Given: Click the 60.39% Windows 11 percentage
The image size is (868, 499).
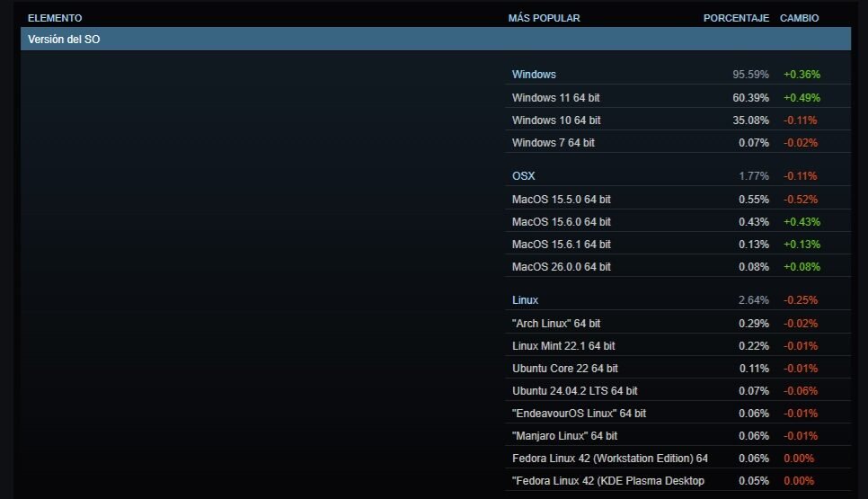Looking at the screenshot, I should [750, 97].
